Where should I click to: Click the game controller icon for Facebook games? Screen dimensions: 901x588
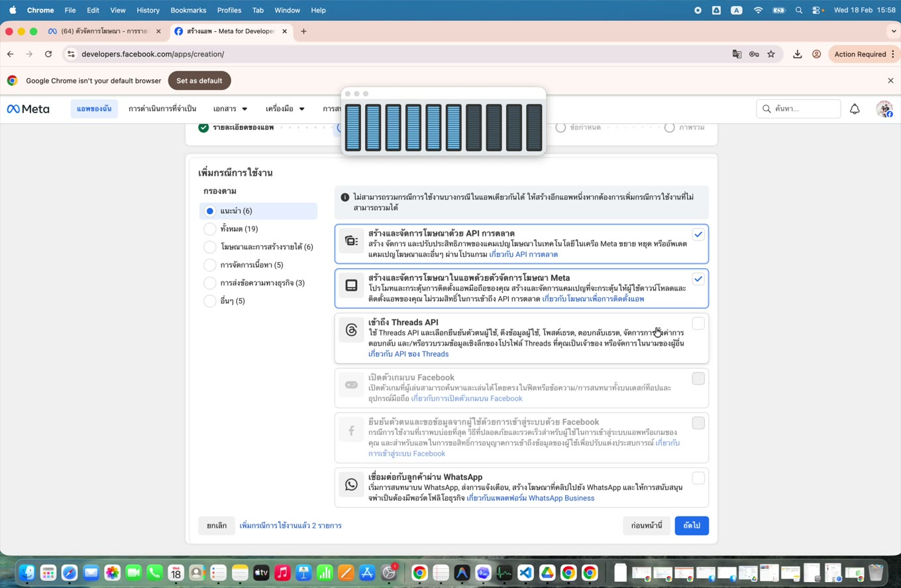click(351, 385)
